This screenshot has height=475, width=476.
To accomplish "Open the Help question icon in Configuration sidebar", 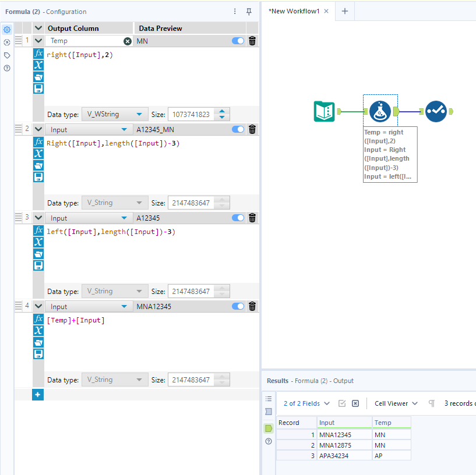I will click(7, 68).
